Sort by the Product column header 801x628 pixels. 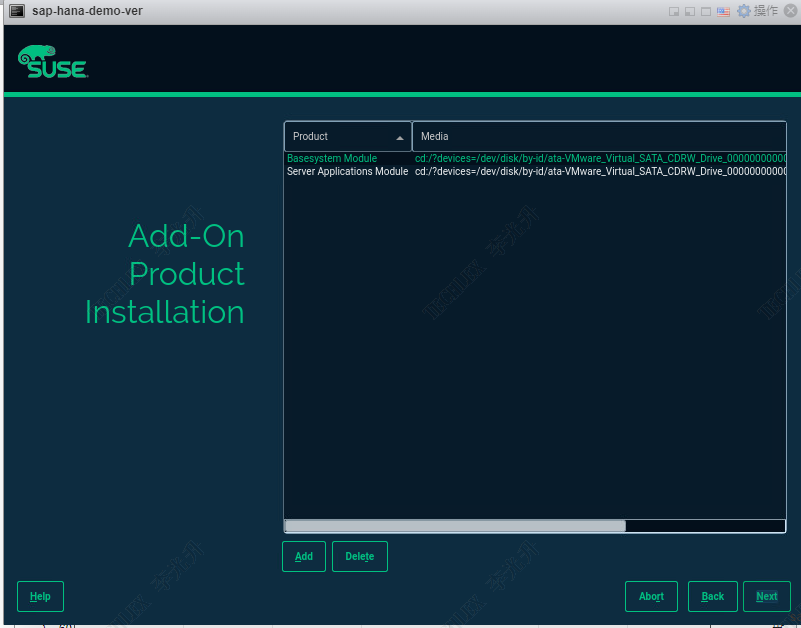point(348,136)
